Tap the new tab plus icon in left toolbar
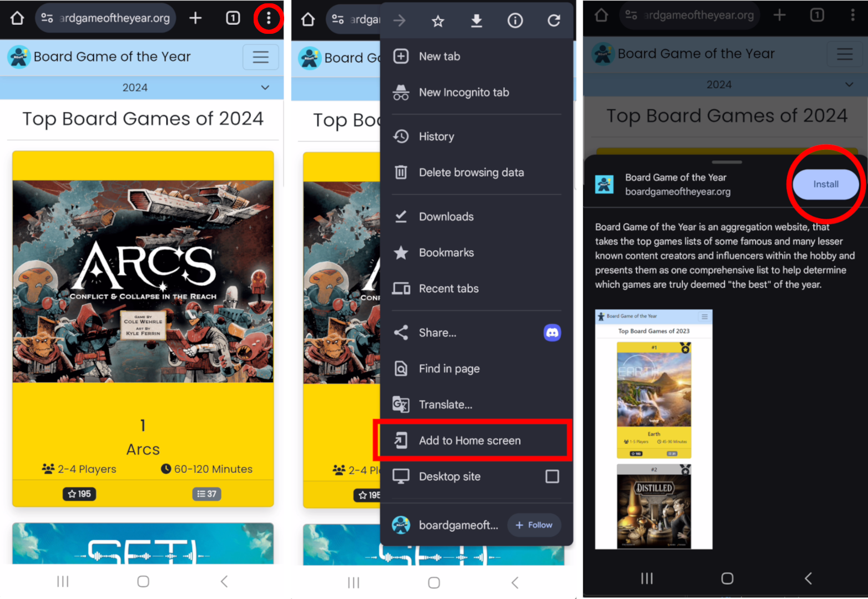Screen dimensions: 868x599 pos(195,18)
